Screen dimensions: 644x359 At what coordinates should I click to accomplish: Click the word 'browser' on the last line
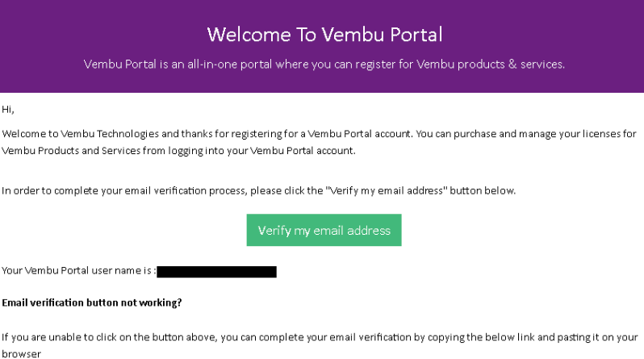tap(21, 354)
